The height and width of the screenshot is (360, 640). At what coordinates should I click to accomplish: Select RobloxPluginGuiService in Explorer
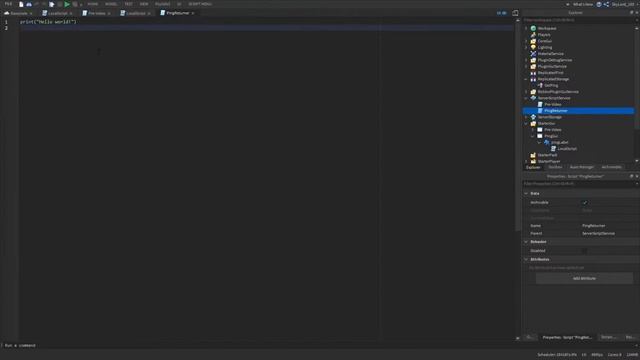coord(558,91)
